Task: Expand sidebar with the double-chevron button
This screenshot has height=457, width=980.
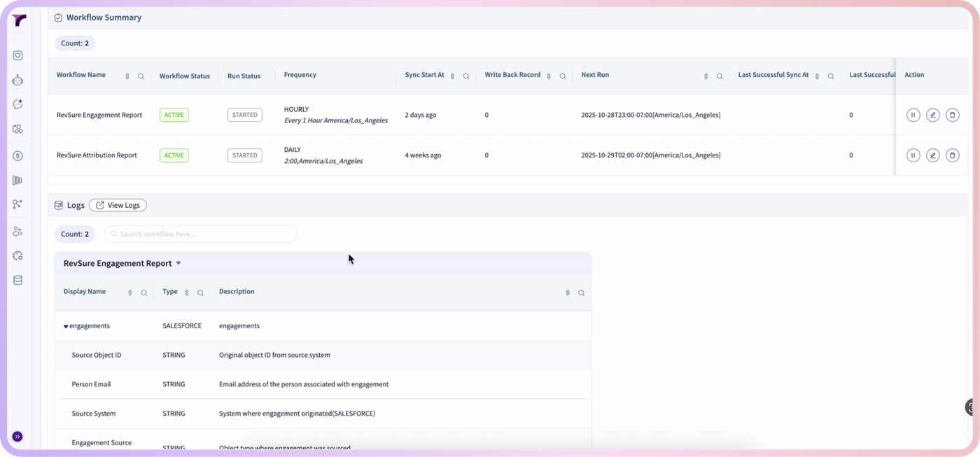Action: point(17,437)
